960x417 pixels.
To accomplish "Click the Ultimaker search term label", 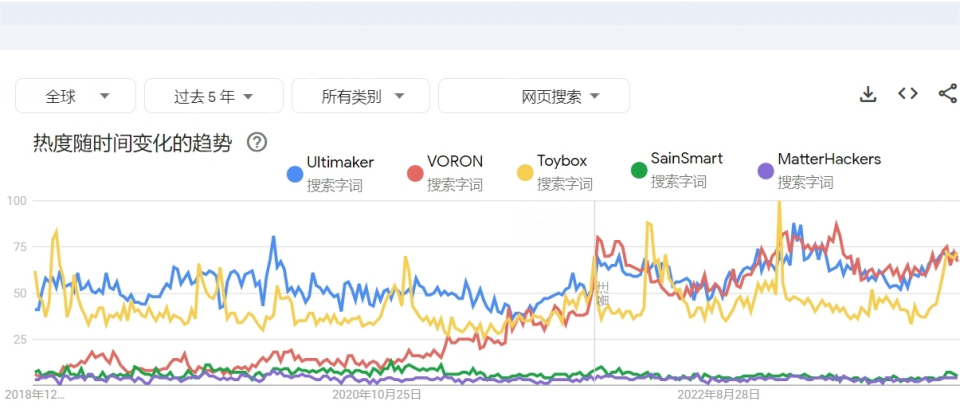I will 338,160.
